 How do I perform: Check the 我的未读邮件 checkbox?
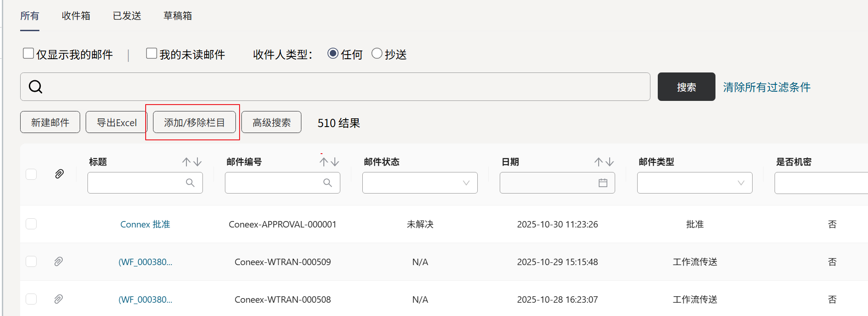[x=152, y=54]
